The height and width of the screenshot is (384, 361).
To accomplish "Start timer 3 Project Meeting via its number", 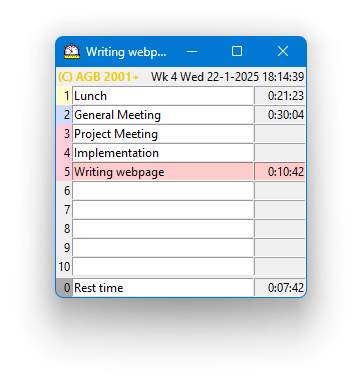I will (x=64, y=134).
